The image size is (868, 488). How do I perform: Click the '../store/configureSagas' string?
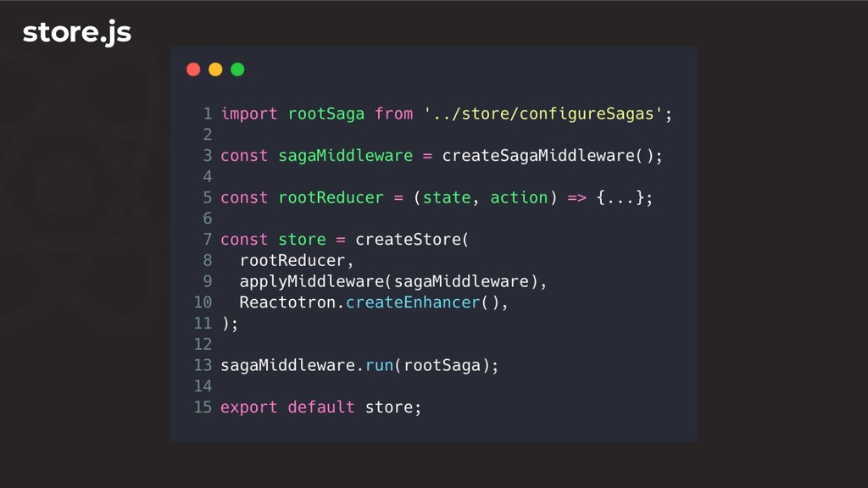(x=543, y=114)
